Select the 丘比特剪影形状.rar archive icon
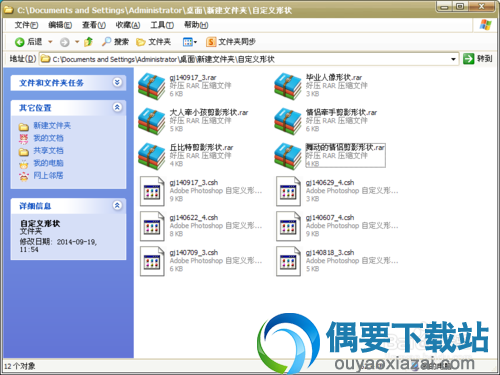Image resolution: width=500 pixels, height=375 pixels. [x=152, y=156]
